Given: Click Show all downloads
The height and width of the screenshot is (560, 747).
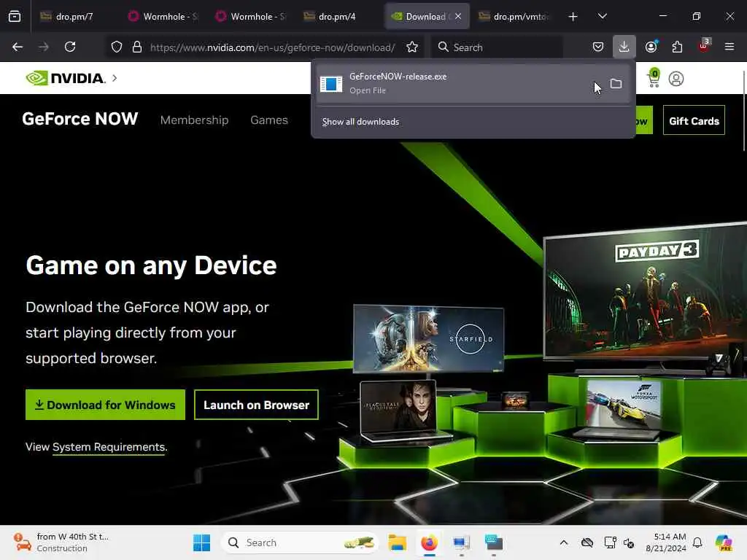Looking at the screenshot, I should (x=360, y=122).
